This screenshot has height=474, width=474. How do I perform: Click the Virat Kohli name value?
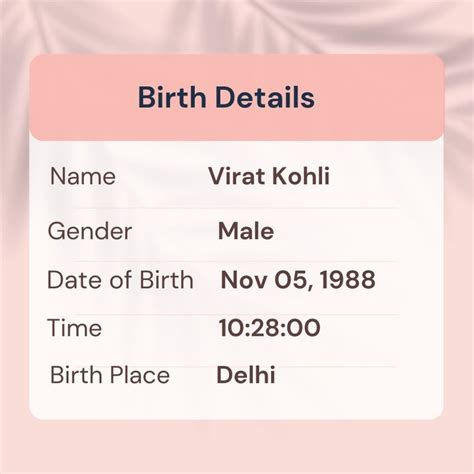point(269,176)
